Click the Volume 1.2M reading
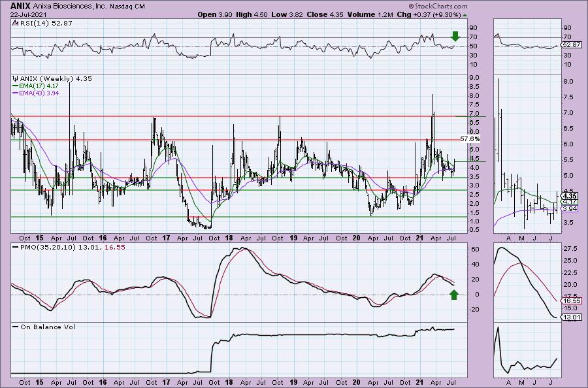This screenshot has height=388, width=588. 370,14
